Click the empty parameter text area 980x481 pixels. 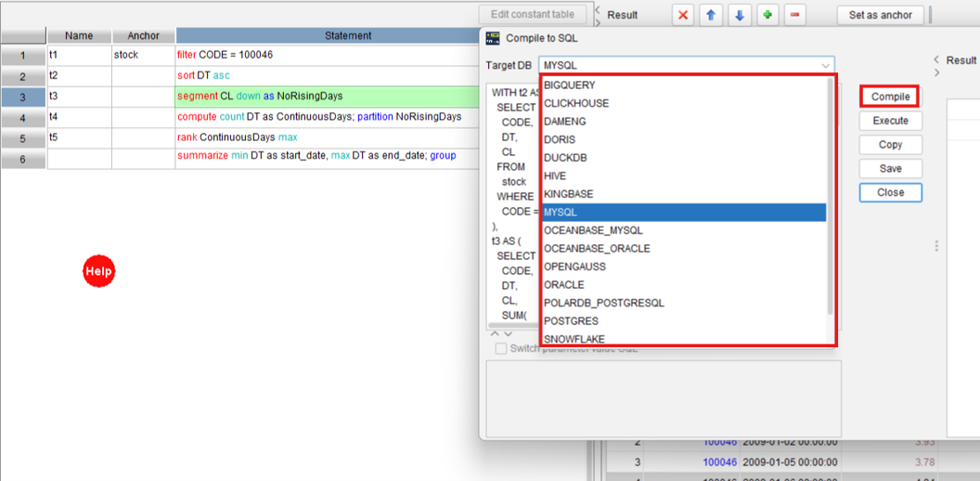[664, 398]
